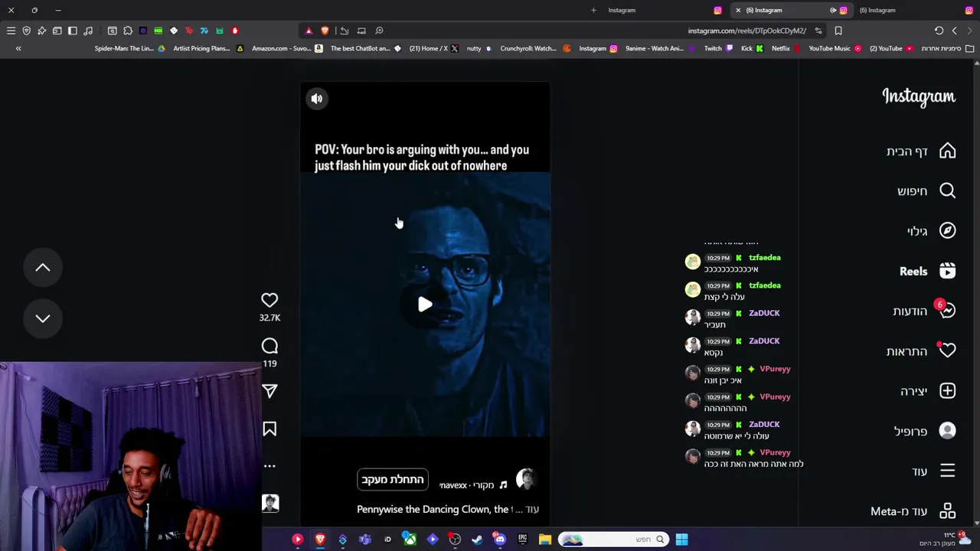Open the reel author's profile picture

[526, 480]
